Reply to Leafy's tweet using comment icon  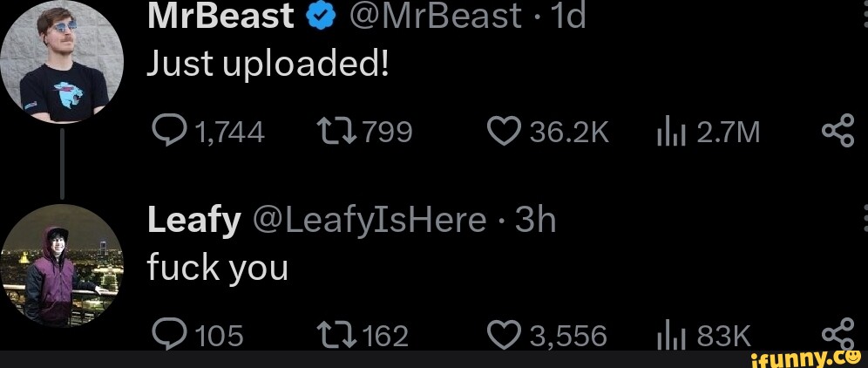167,334
